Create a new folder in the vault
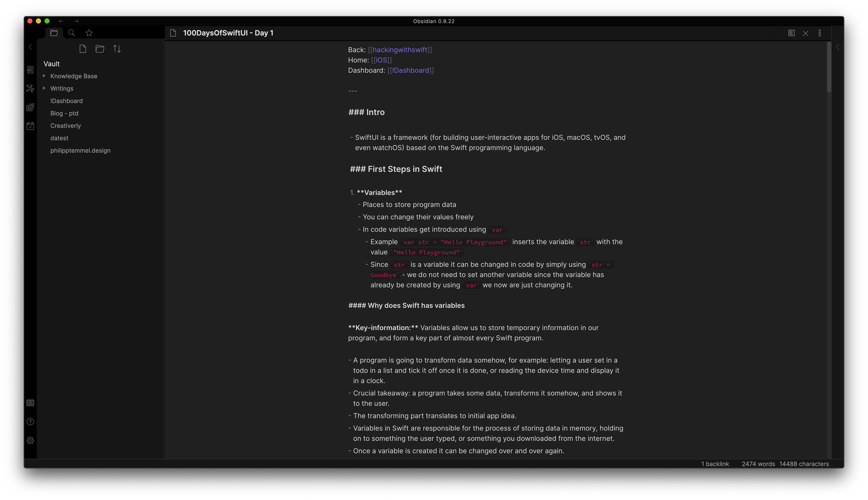The height and width of the screenshot is (500, 868). click(99, 49)
